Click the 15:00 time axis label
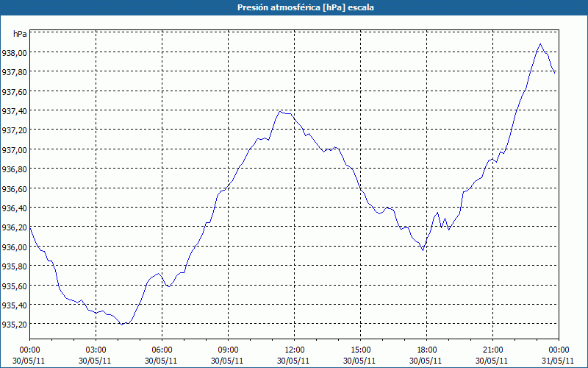The image size is (588, 368). click(360, 350)
